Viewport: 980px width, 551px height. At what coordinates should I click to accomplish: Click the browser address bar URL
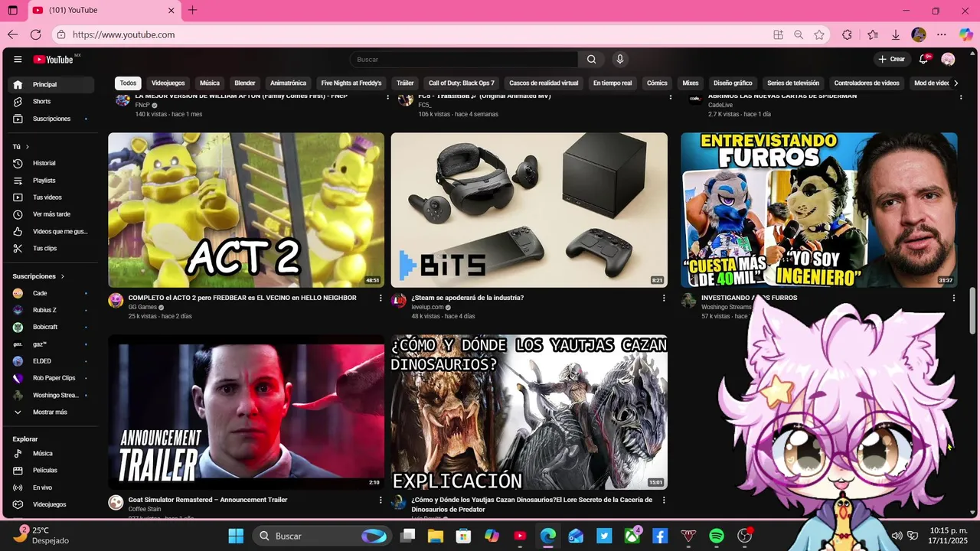[x=123, y=34]
